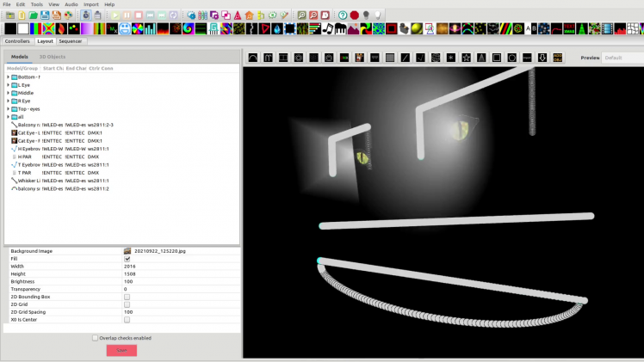Select the Window Frame model tool
The image size is (644, 362).
click(497, 58)
